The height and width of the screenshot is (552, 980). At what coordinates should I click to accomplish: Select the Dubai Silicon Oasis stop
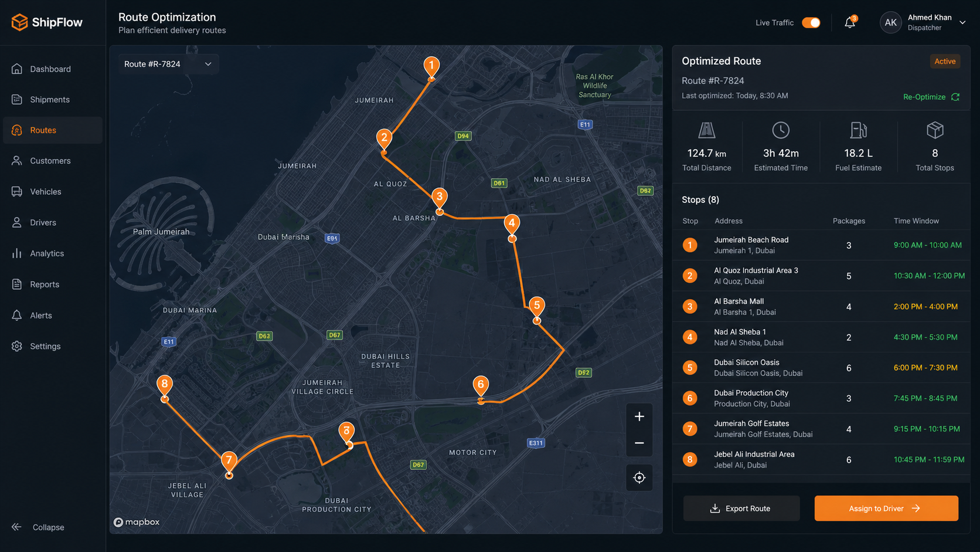click(821, 368)
